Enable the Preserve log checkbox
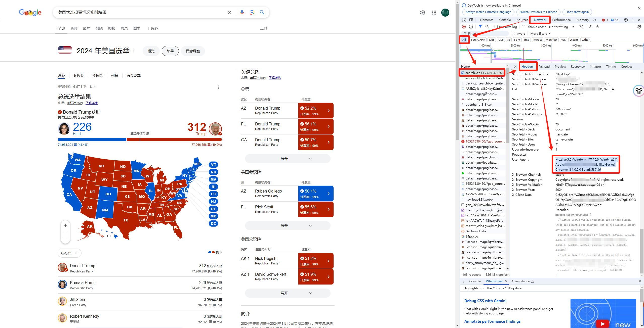The height and width of the screenshot is (328, 644). pos(496,27)
